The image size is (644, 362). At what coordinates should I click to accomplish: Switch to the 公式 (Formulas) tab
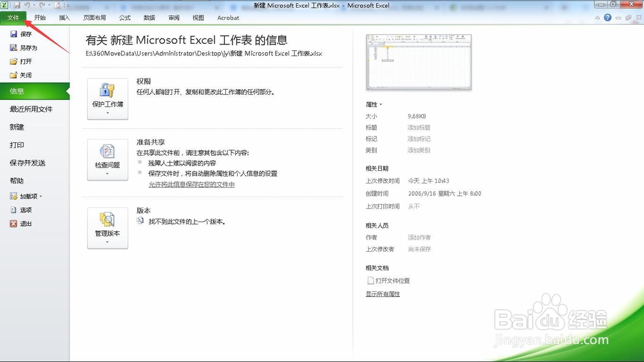(x=125, y=17)
